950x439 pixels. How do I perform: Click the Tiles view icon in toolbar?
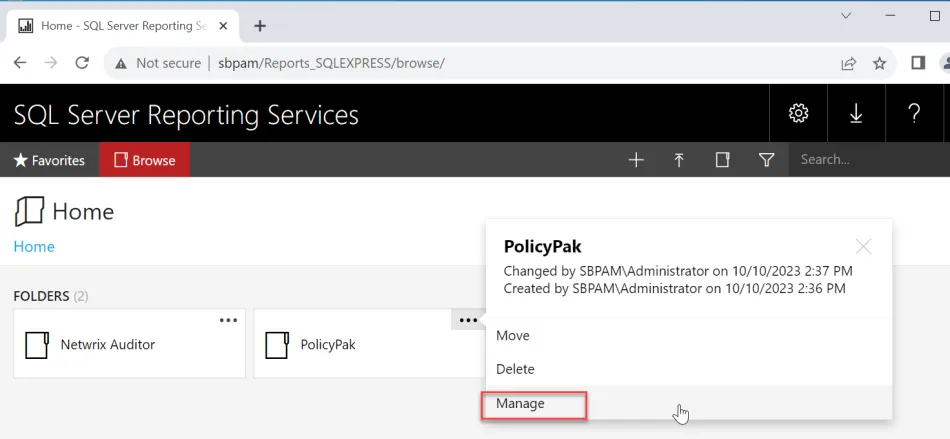point(722,160)
